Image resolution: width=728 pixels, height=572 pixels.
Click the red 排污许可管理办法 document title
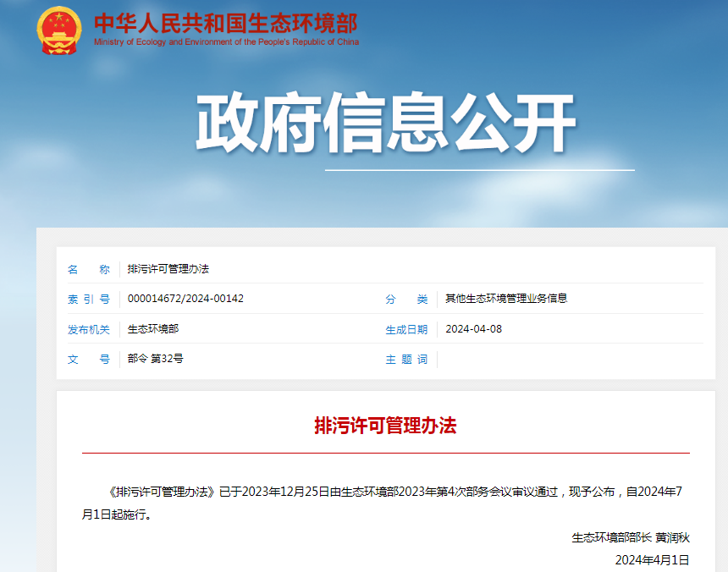tap(385, 426)
